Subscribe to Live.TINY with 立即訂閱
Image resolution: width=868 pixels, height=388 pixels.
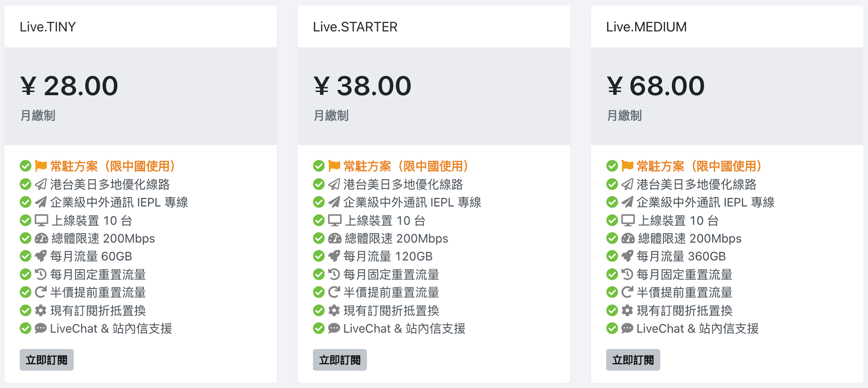point(46,360)
